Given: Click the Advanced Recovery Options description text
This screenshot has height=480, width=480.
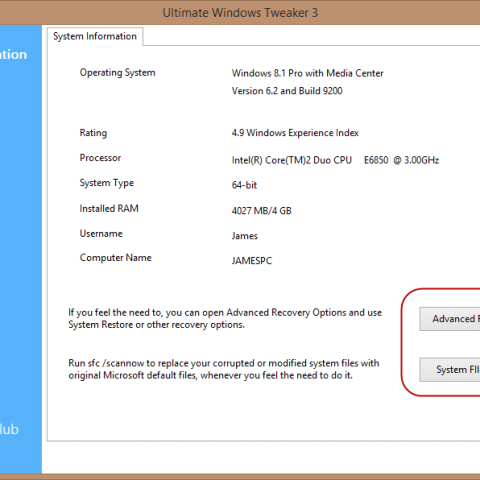Looking at the screenshot, I should 225,319.
